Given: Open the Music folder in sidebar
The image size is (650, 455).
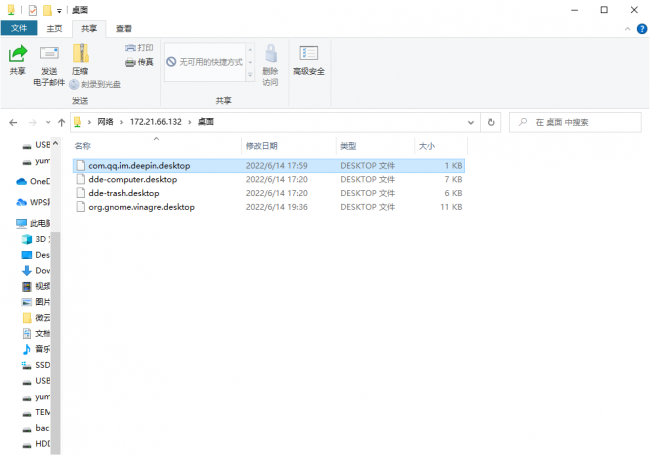Looking at the screenshot, I should 36,349.
